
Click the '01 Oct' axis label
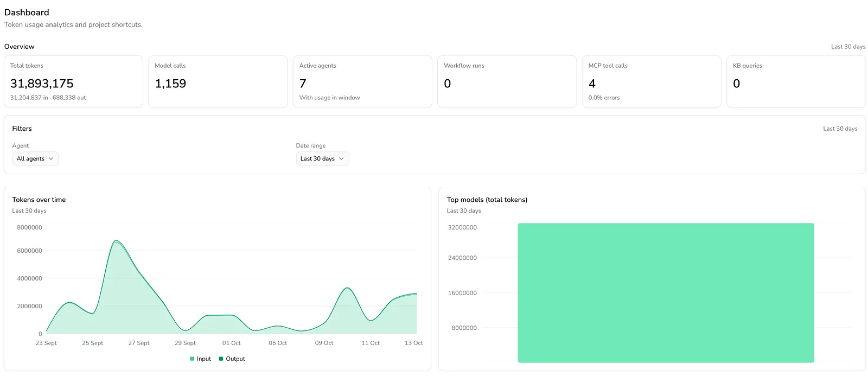(232, 343)
